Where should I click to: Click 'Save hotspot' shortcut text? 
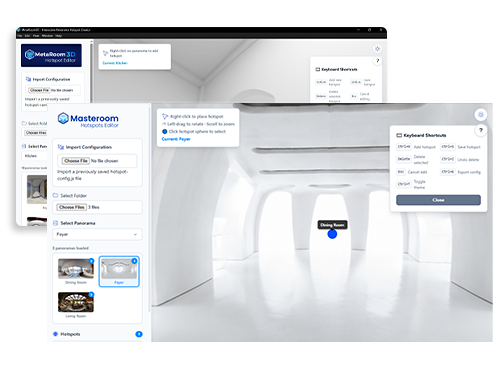click(x=469, y=147)
